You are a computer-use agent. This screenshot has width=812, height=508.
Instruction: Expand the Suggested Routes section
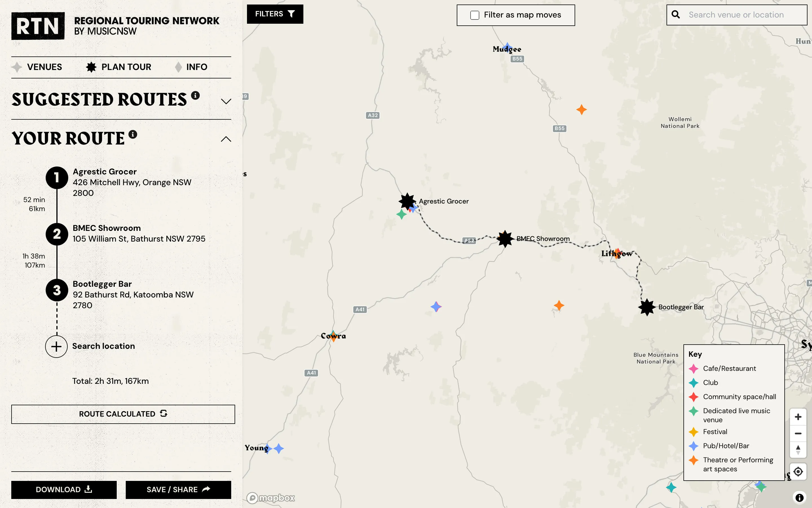point(226,102)
